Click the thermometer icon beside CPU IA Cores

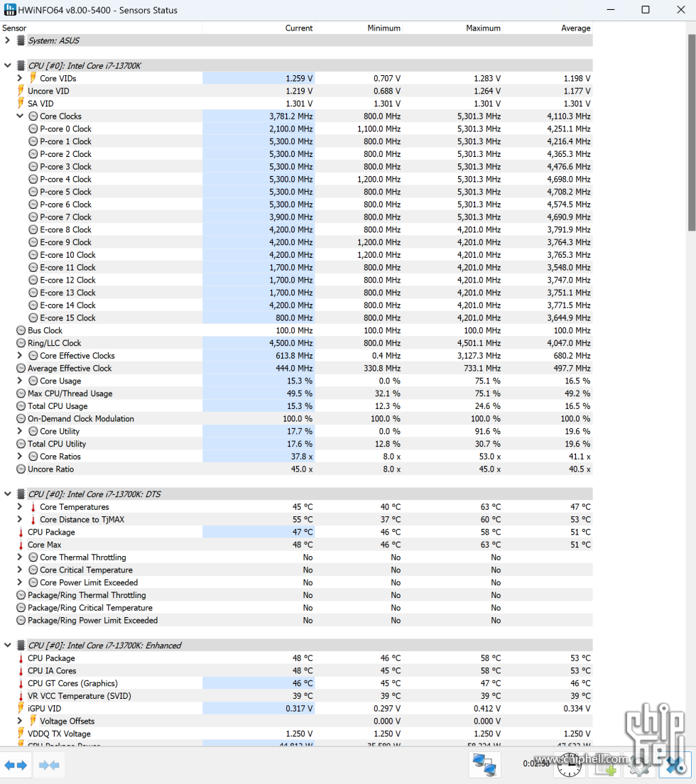pos(21,670)
